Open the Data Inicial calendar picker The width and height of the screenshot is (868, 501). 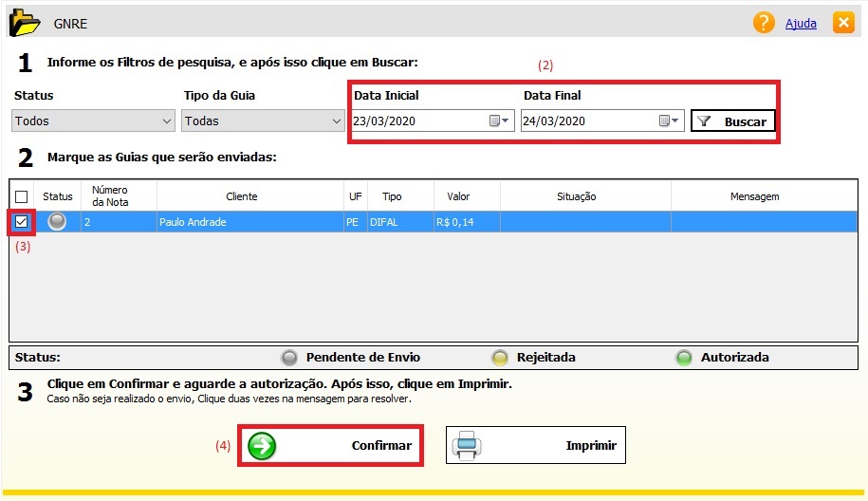click(x=499, y=121)
